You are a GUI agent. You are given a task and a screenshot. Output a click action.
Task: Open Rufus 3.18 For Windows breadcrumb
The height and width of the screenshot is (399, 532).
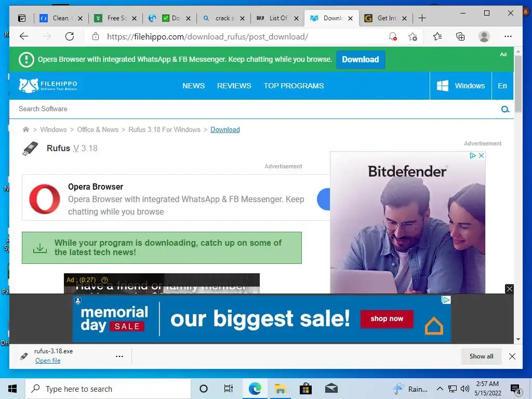165,129
